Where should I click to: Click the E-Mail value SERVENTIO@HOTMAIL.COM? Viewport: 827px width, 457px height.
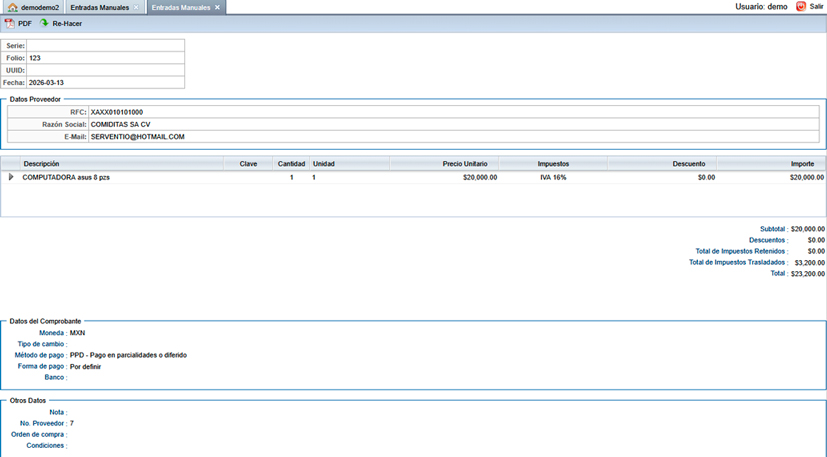tap(137, 137)
